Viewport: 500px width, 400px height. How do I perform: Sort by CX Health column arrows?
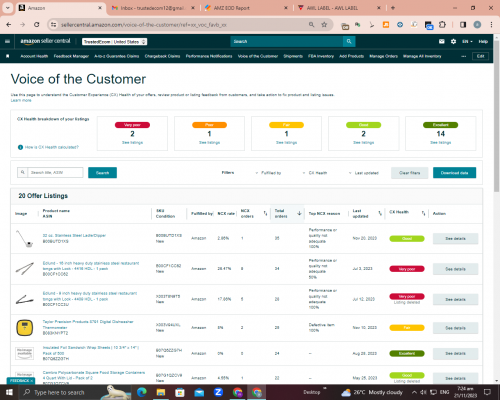423,213
